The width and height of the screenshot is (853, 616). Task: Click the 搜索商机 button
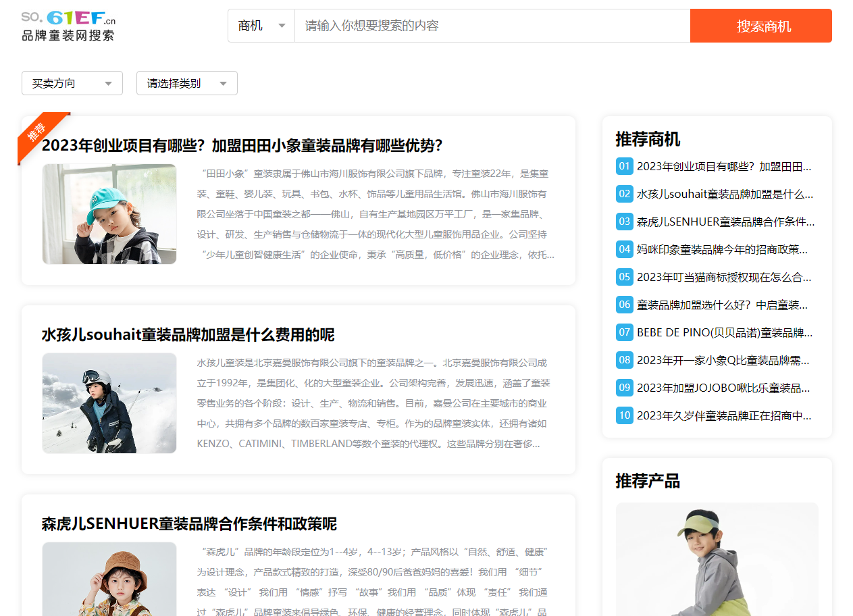(x=761, y=26)
